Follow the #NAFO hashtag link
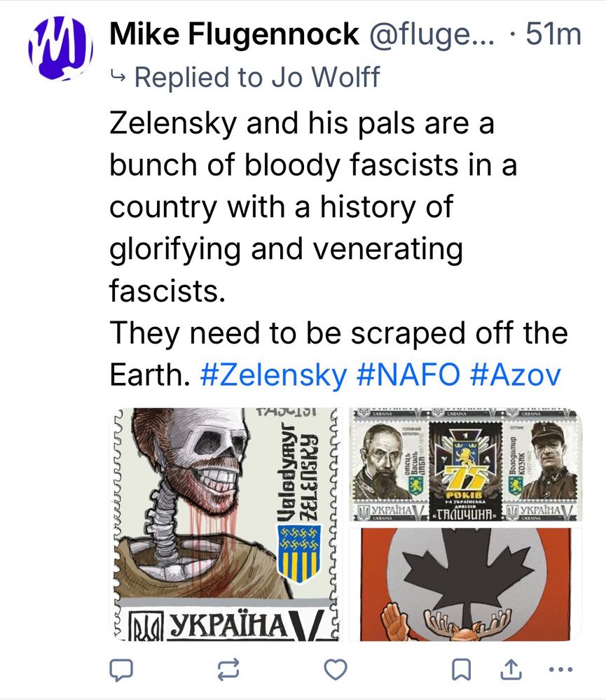The width and height of the screenshot is (606, 700). [408, 374]
